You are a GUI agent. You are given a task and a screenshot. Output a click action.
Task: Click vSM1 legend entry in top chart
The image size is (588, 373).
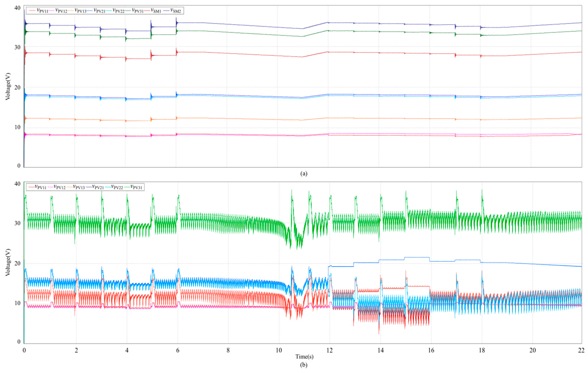(156, 11)
